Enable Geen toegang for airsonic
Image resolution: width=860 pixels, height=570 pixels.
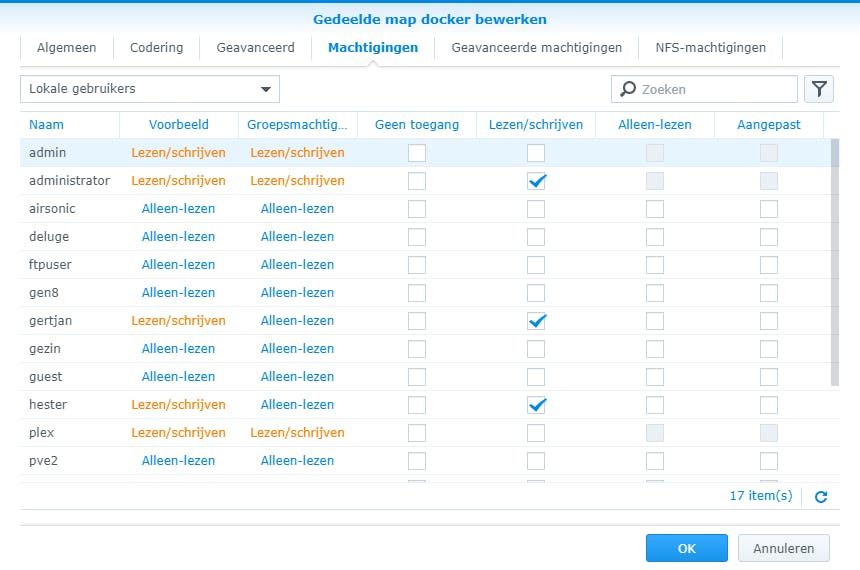tap(417, 209)
